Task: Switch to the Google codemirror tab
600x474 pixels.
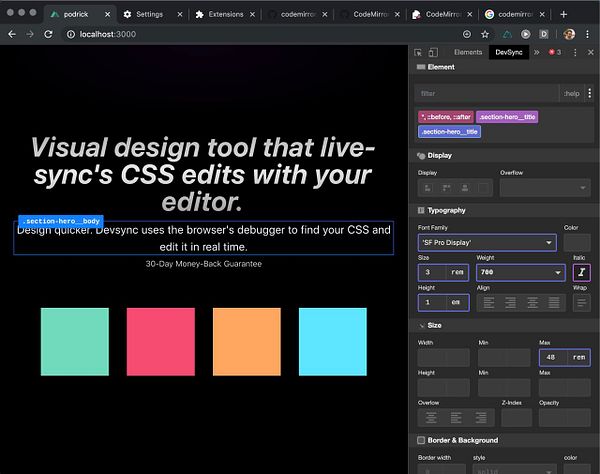Action: pyautogui.click(x=515, y=15)
